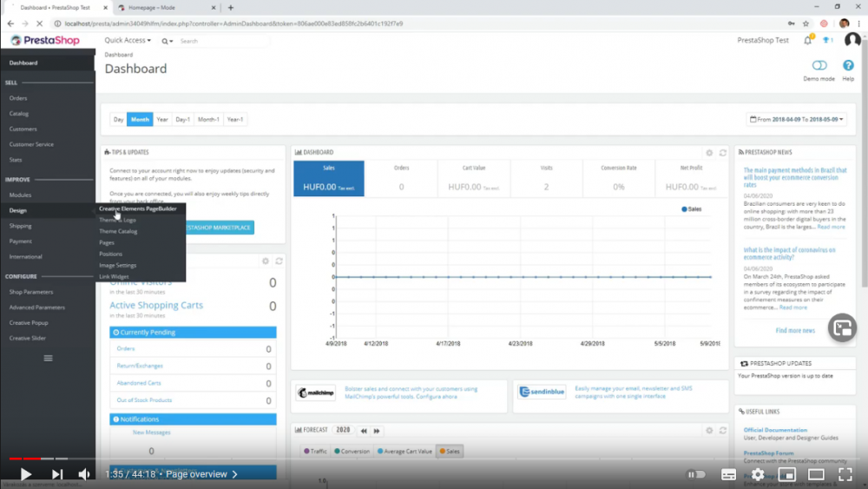This screenshot has height=489, width=868.
Task: Open the Activity Overview settings gear
Action: pos(266,261)
